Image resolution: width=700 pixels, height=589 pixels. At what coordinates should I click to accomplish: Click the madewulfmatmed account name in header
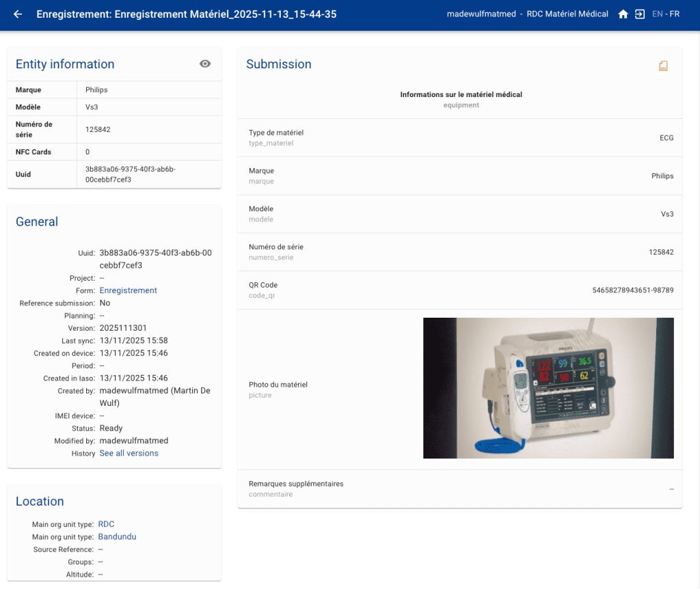pyautogui.click(x=481, y=14)
